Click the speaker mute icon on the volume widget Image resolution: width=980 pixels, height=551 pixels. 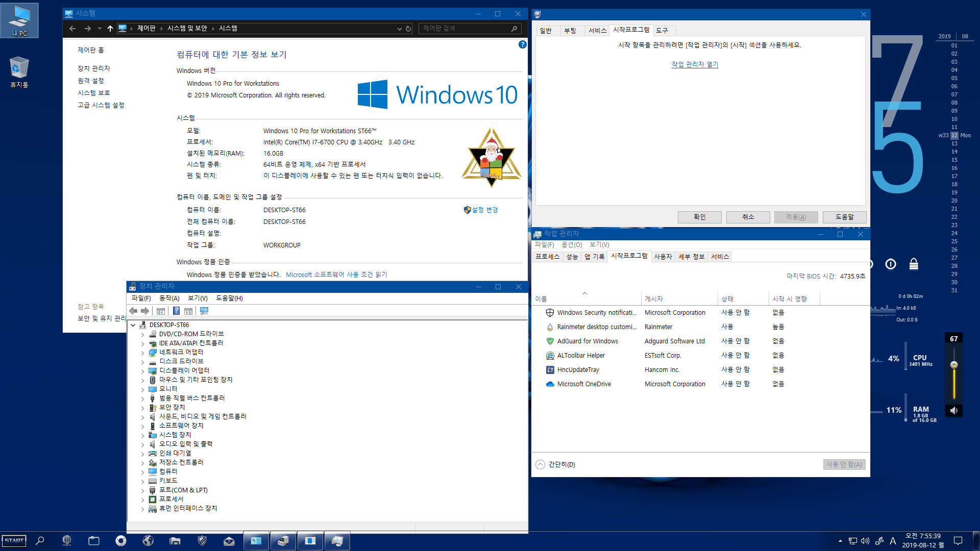pyautogui.click(x=953, y=410)
